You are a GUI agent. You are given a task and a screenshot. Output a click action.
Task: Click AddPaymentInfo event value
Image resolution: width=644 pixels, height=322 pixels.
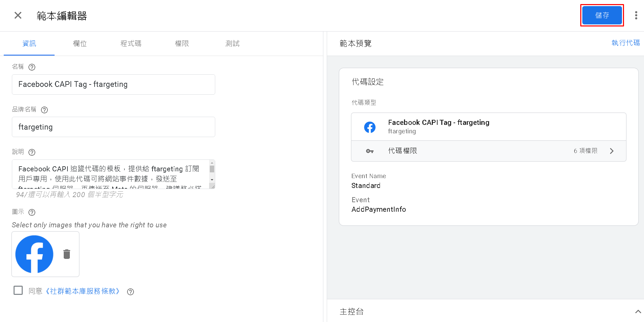[x=379, y=209]
